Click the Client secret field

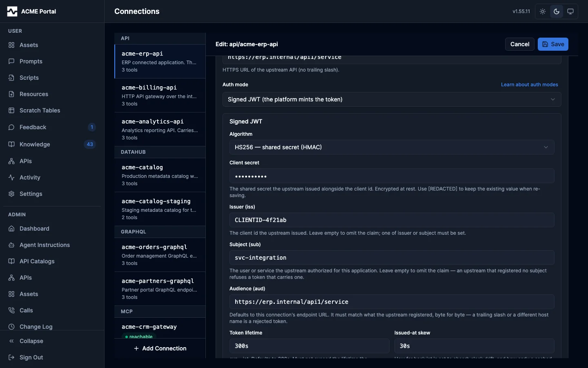pyautogui.click(x=392, y=176)
